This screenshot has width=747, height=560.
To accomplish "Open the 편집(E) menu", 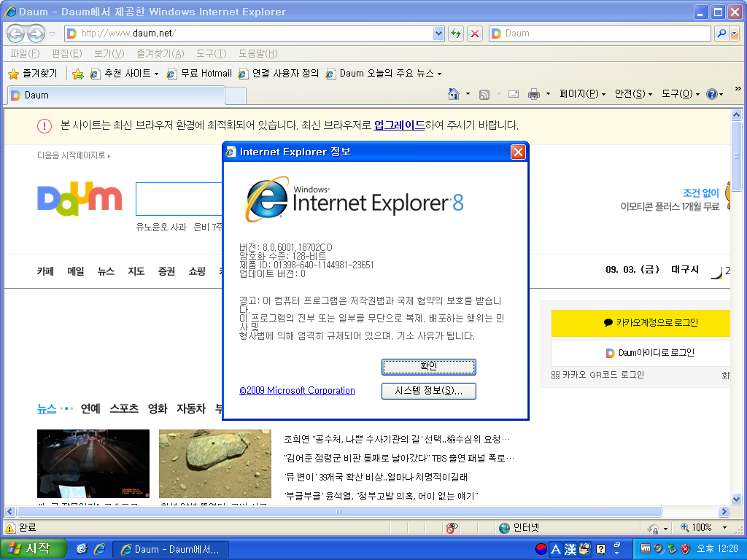I will (66, 53).
